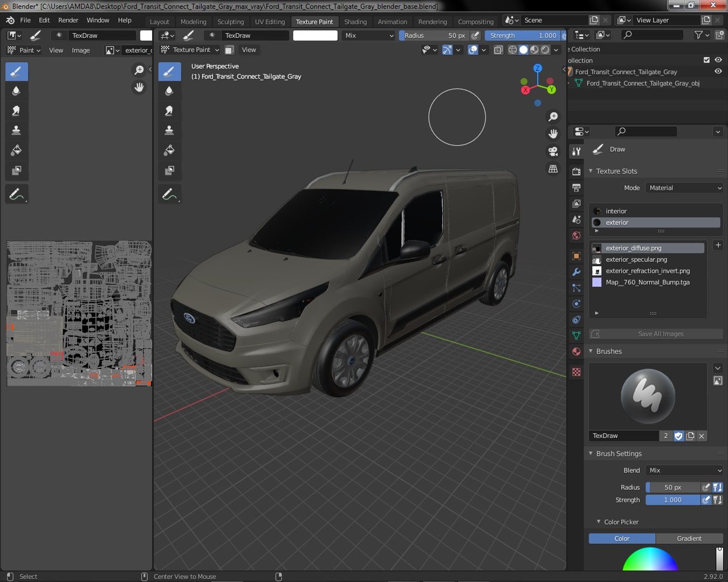Click the Z axis on the navigation gizmo
The image size is (728, 582).
pyautogui.click(x=538, y=68)
